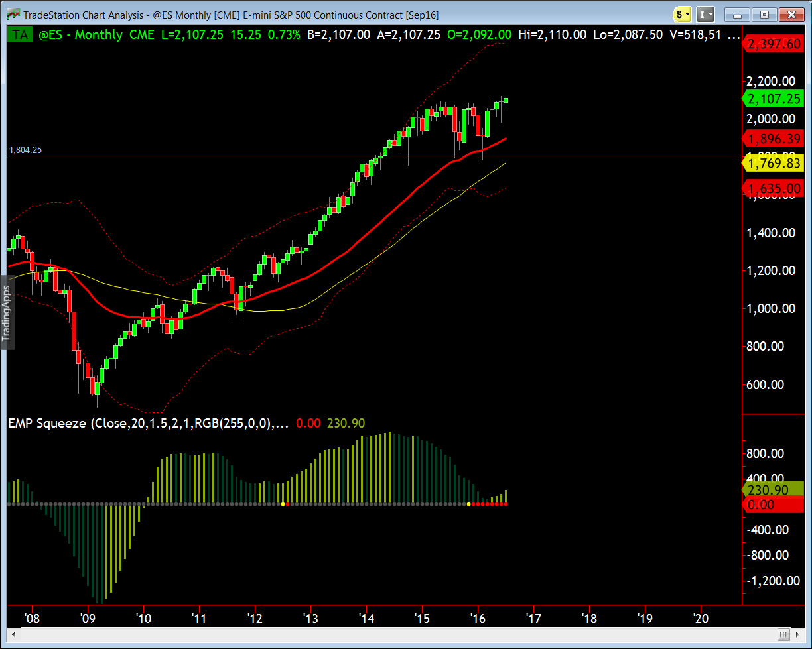Click the 230.90 marker on indicator axis
The image size is (812, 649).
(774, 491)
